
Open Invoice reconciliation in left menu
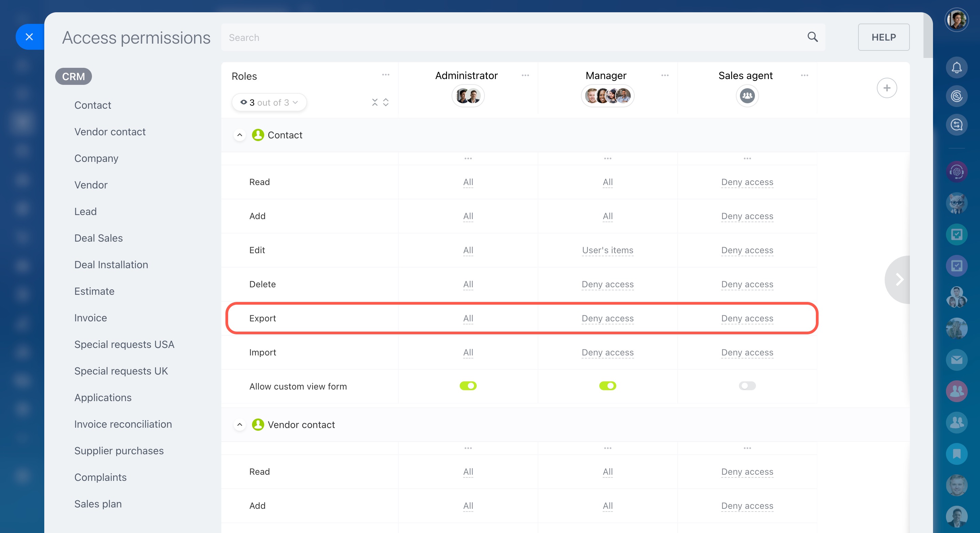(x=123, y=424)
